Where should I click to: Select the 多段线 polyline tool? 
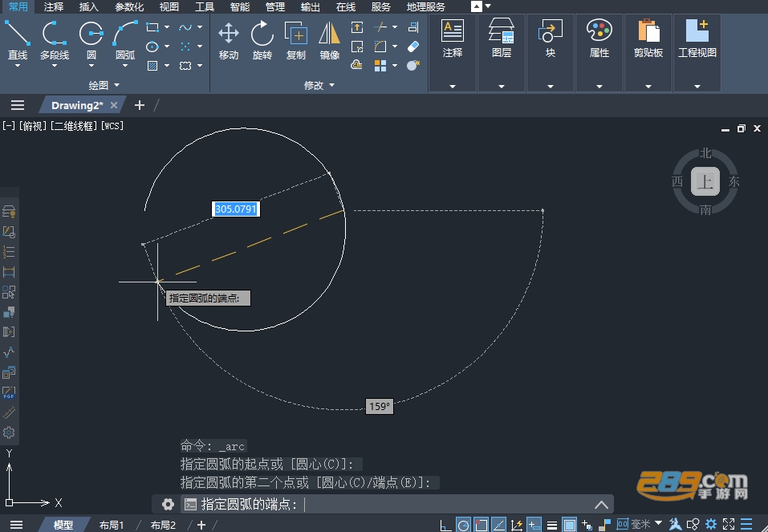pyautogui.click(x=55, y=41)
